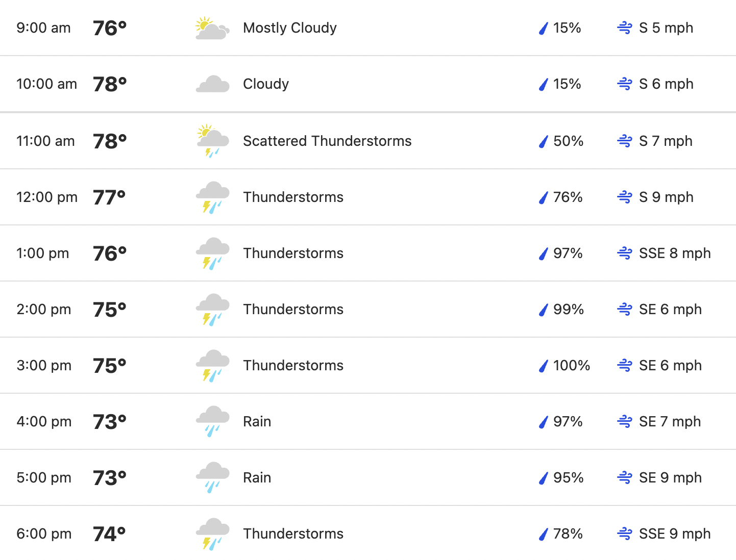Viewport: 736px width, 560px height.
Task: Click the Rain label at 4:00 pm
Action: pyautogui.click(x=257, y=422)
